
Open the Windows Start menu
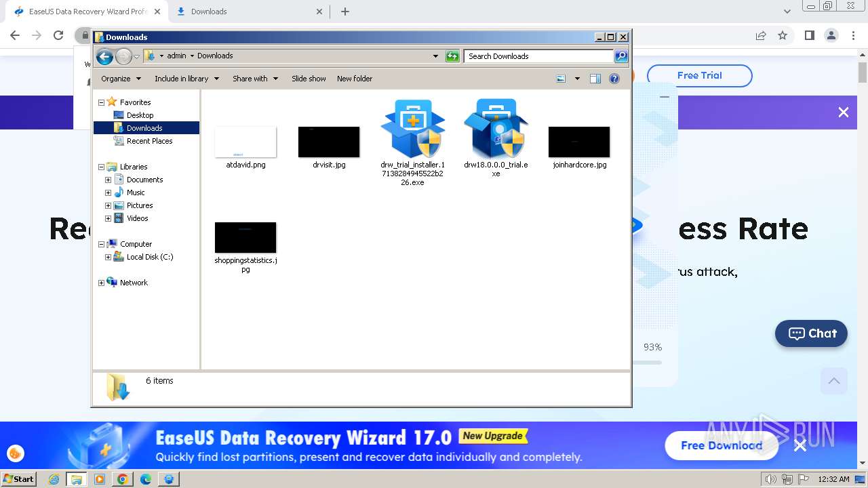(19, 479)
